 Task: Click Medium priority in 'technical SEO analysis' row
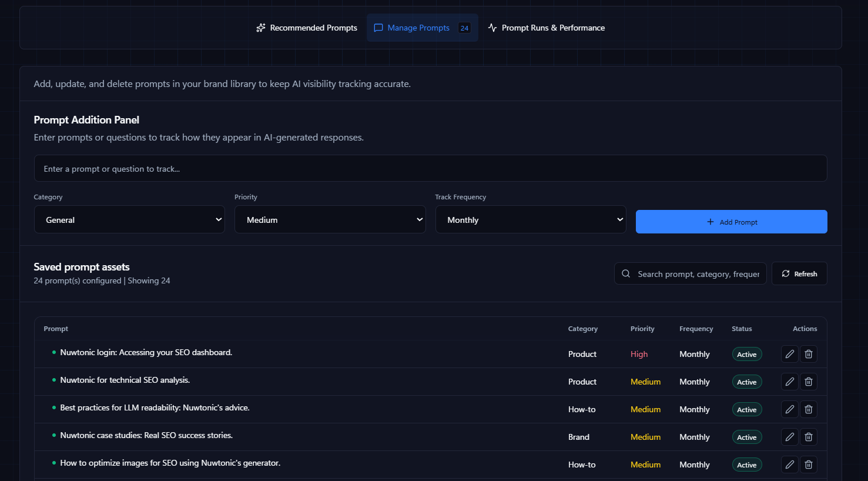[x=645, y=382]
